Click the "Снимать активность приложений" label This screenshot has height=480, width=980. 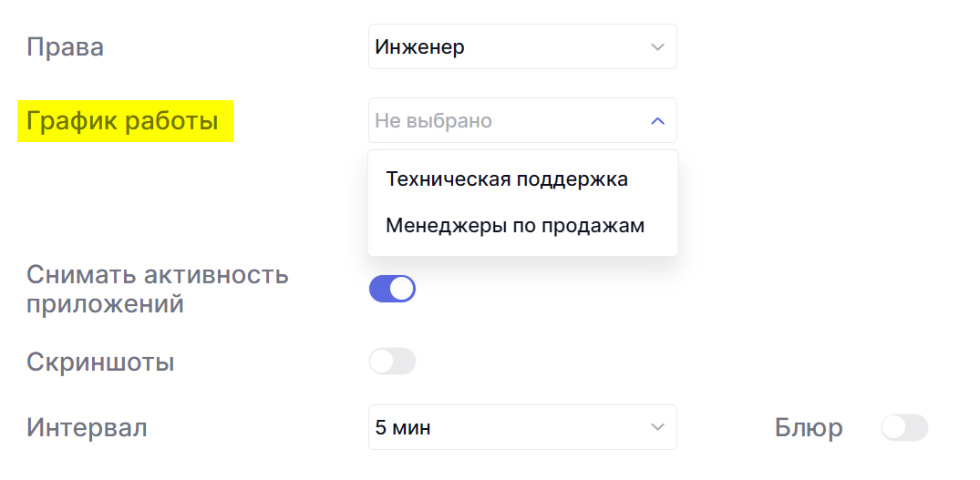point(157,289)
